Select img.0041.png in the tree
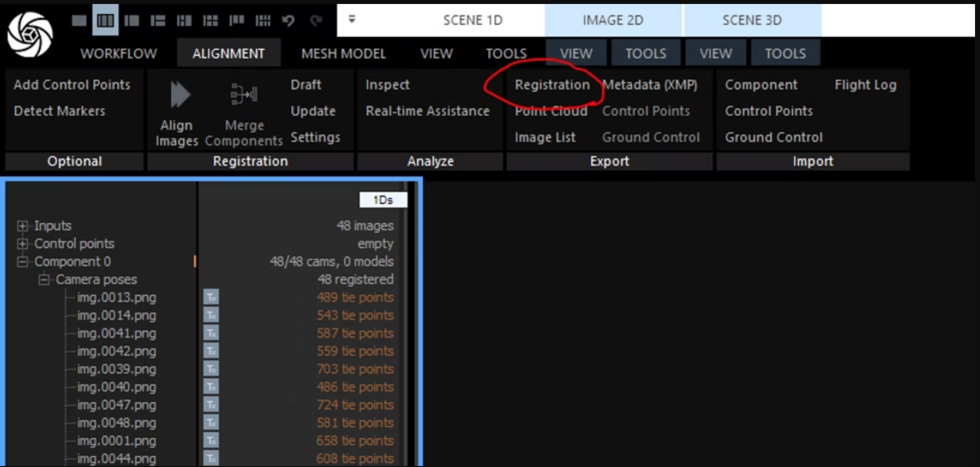Viewport: 980px width, 467px height. pos(116,334)
